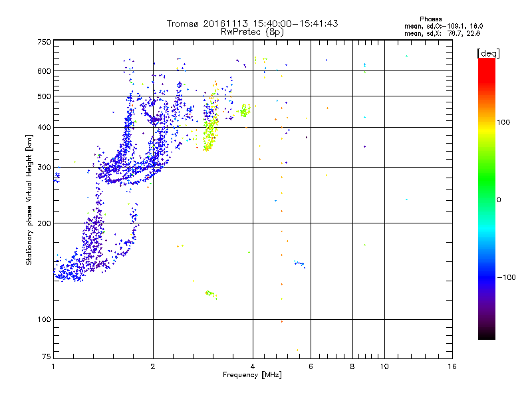
Task: Click the y-axis tick label "200"
Action: 45,223
